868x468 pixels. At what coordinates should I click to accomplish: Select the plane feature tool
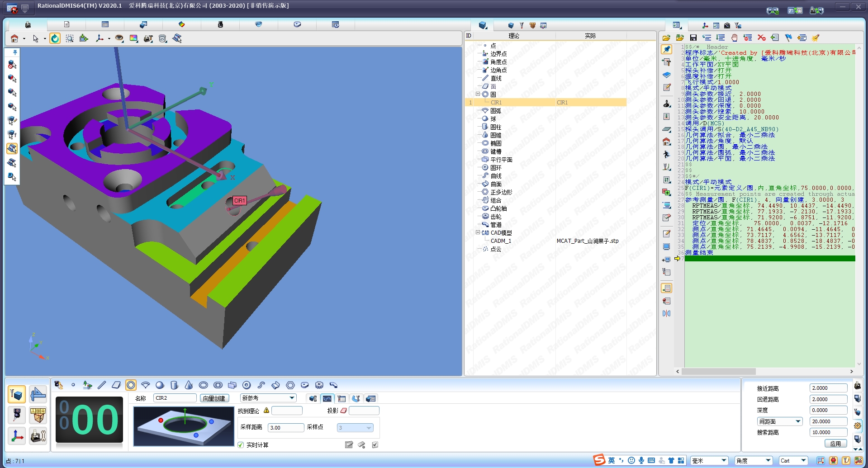point(116,385)
